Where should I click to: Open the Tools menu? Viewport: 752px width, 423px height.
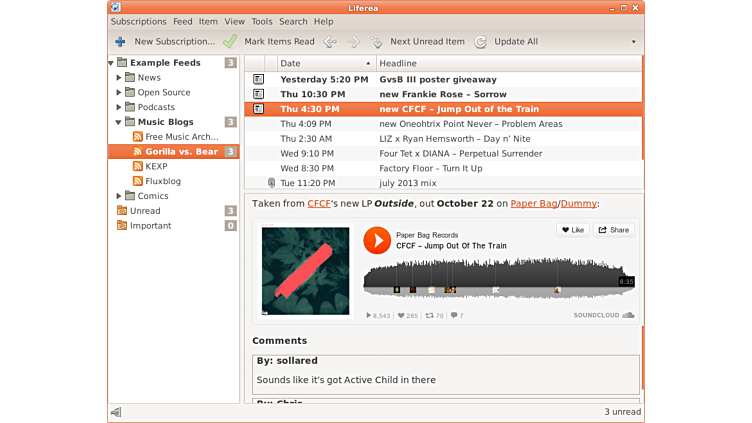(262, 21)
